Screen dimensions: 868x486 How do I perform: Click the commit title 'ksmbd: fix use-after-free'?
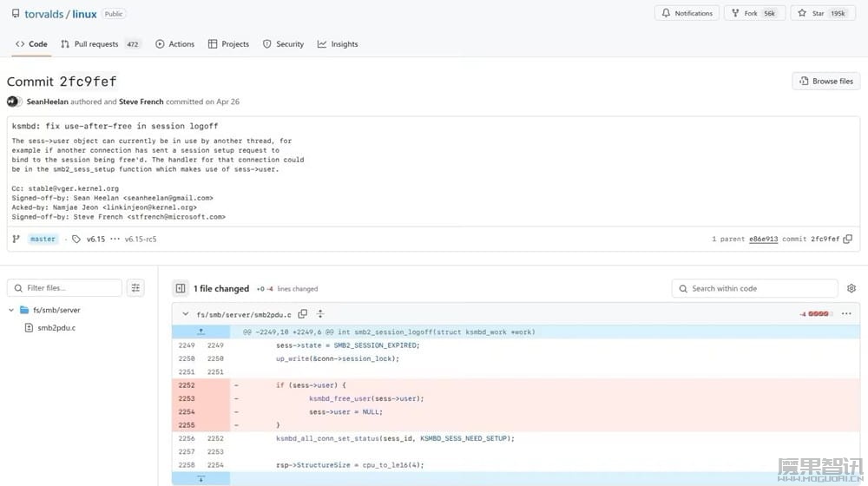(x=115, y=126)
